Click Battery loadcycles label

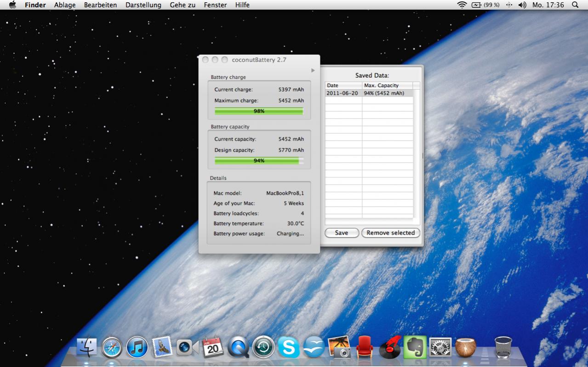tap(236, 214)
